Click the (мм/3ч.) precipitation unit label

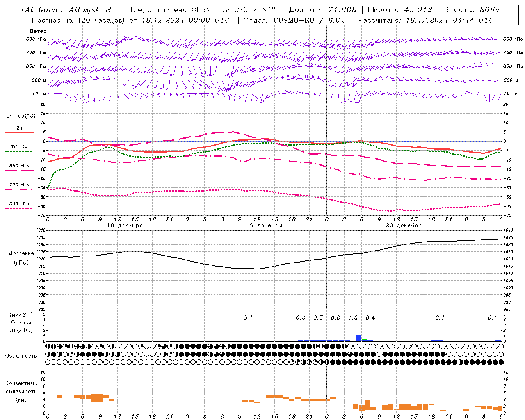click(21, 315)
